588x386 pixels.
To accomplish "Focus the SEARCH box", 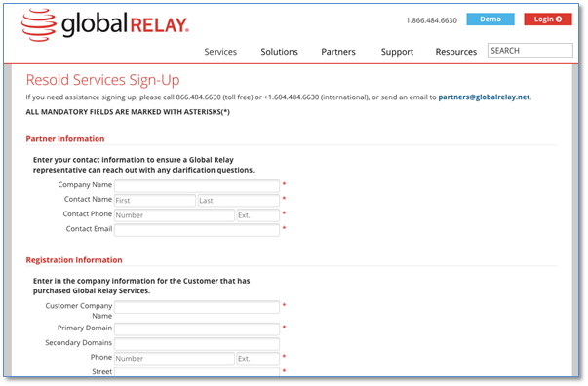I will [x=529, y=51].
